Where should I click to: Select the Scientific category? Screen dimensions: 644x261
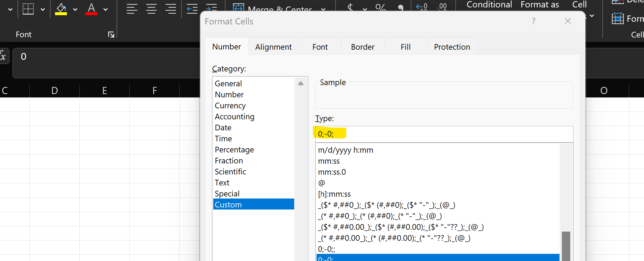tap(254, 171)
